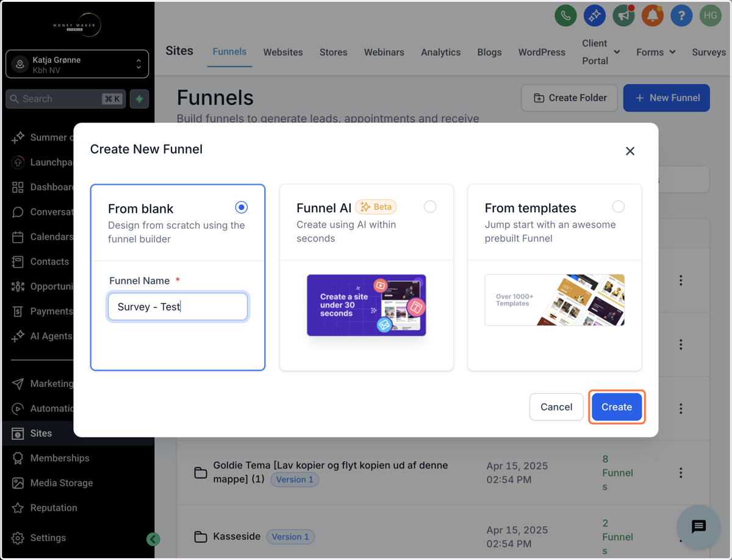Select the From blank radio button

pyautogui.click(x=242, y=207)
